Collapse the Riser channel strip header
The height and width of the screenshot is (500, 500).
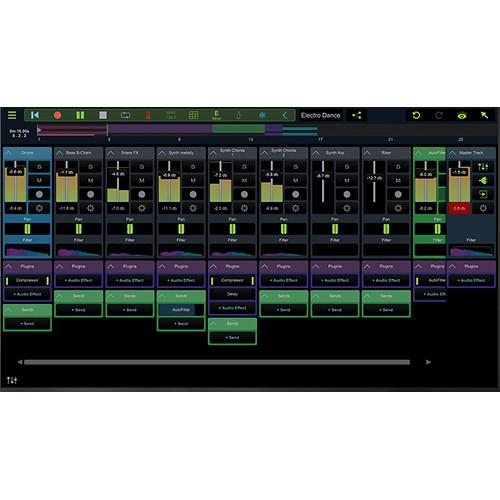(x=367, y=153)
